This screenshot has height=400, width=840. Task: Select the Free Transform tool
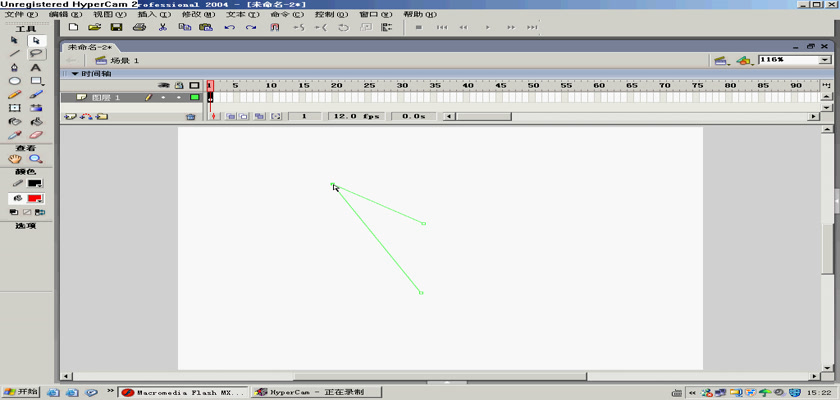click(15, 108)
